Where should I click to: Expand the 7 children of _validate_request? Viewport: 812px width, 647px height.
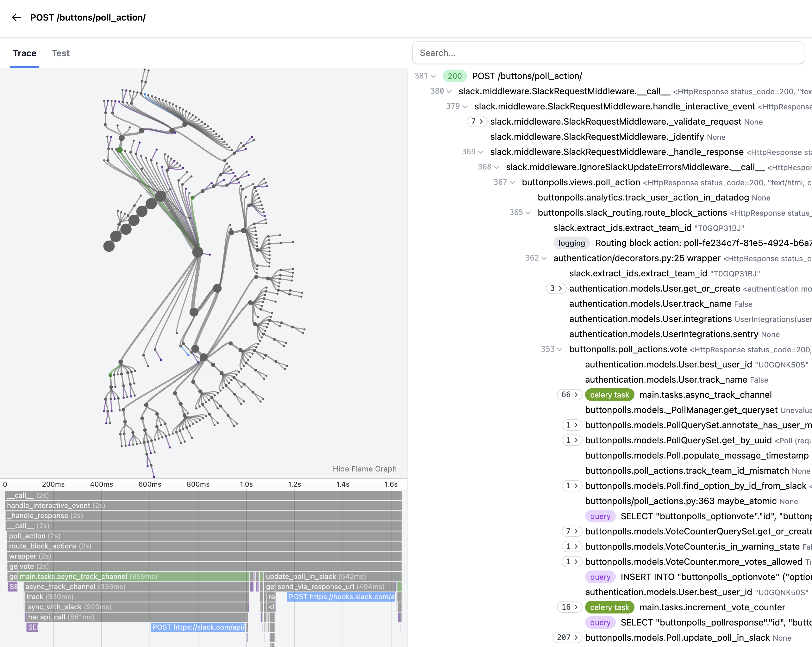(x=477, y=121)
